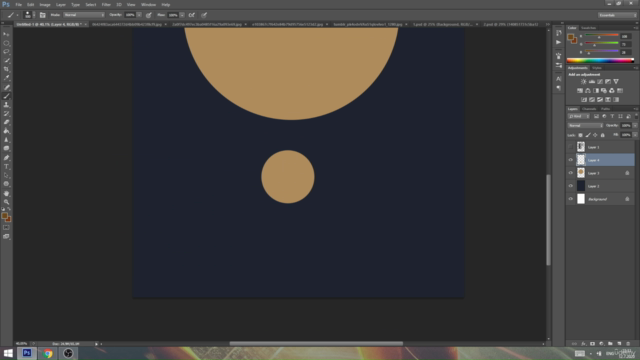Switch to the Channels tab
Viewport: 640px width, 360px height.
pyautogui.click(x=589, y=109)
